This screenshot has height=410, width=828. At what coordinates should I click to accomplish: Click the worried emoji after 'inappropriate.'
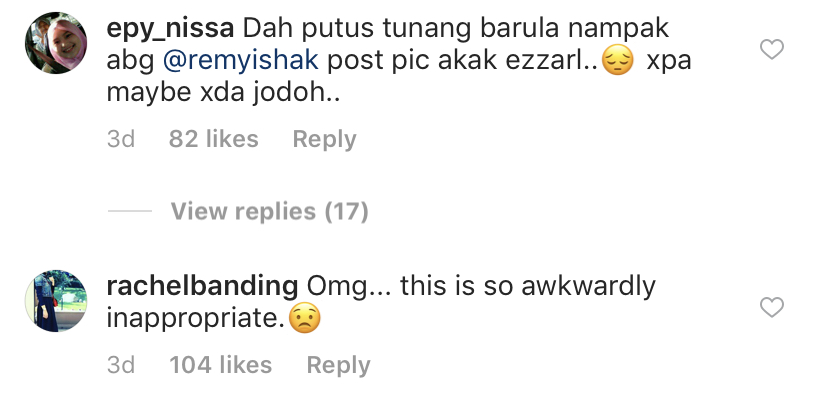[x=305, y=318]
